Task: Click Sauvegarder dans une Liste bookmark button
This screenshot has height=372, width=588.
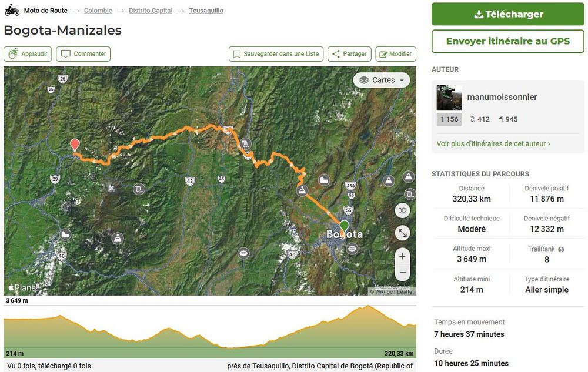Action: pos(275,54)
